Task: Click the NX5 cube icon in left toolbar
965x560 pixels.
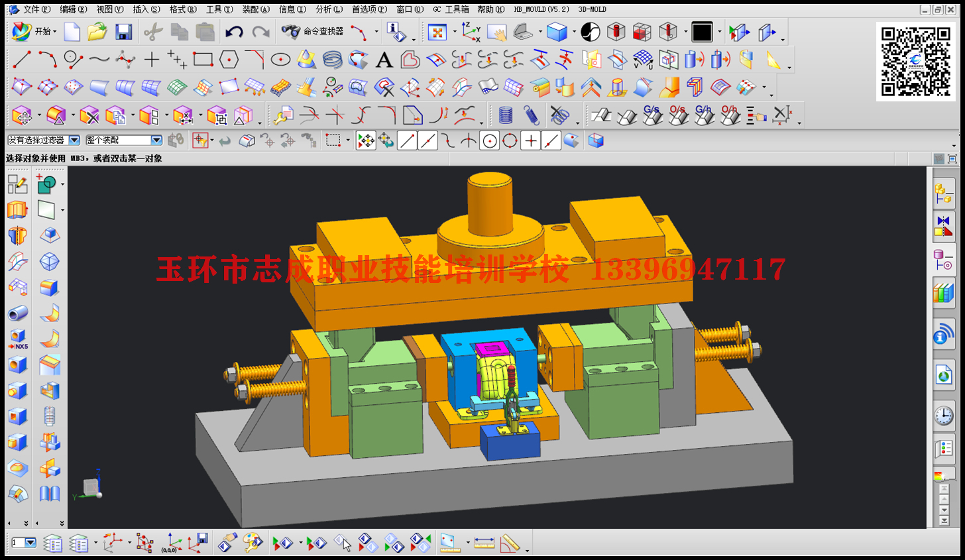Action: click(x=18, y=339)
